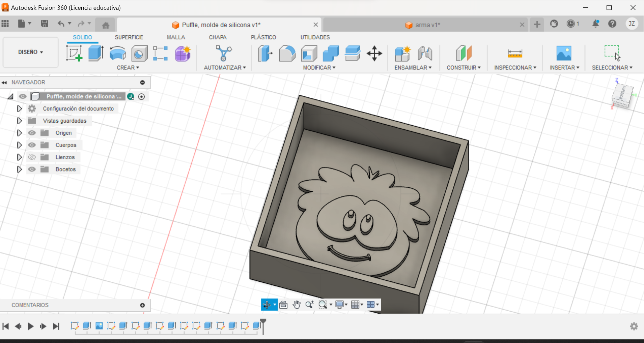The height and width of the screenshot is (343, 644).
Task: Show the Lienzos folder
Action: click(x=32, y=157)
